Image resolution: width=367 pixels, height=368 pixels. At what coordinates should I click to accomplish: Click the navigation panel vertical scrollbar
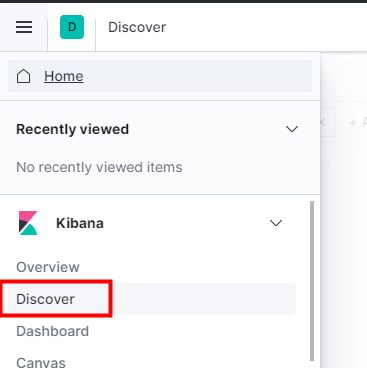[312, 281]
